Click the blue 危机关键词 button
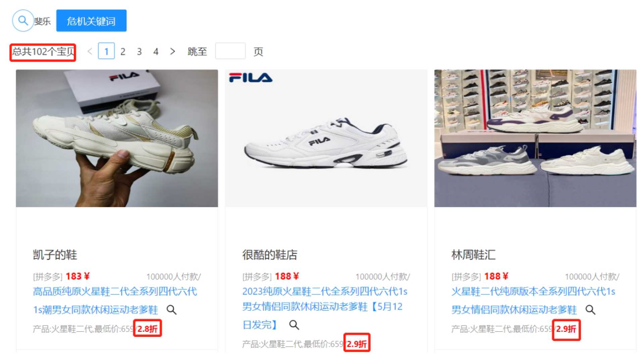The width and height of the screenshot is (644, 362). [91, 21]
